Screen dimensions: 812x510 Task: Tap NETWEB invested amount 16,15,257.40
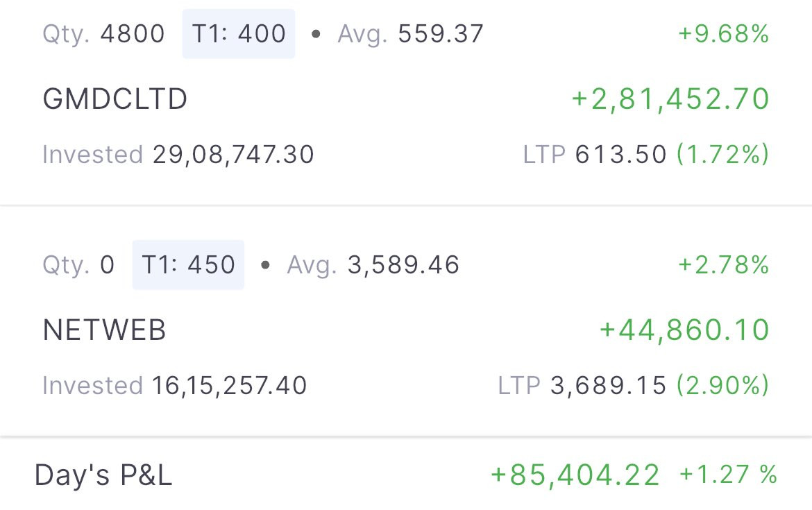click(x=230, y=385)
